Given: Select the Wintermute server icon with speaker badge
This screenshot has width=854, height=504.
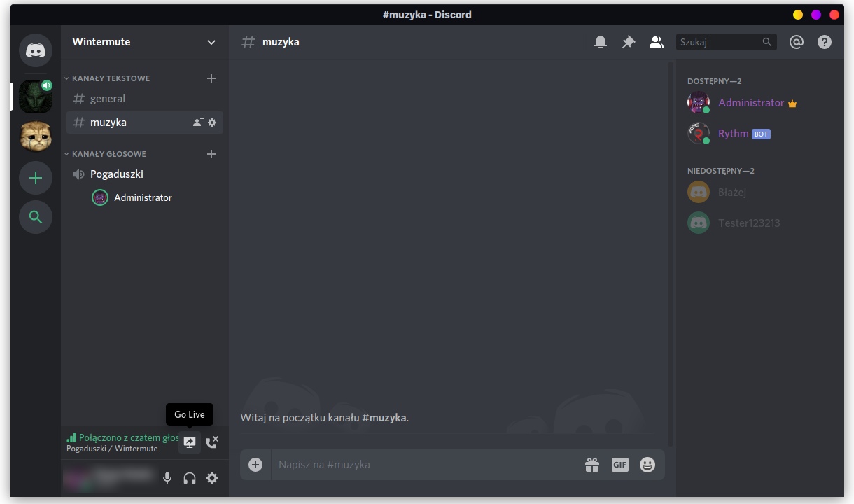Looking at the screenshot, I should [36, 96].
